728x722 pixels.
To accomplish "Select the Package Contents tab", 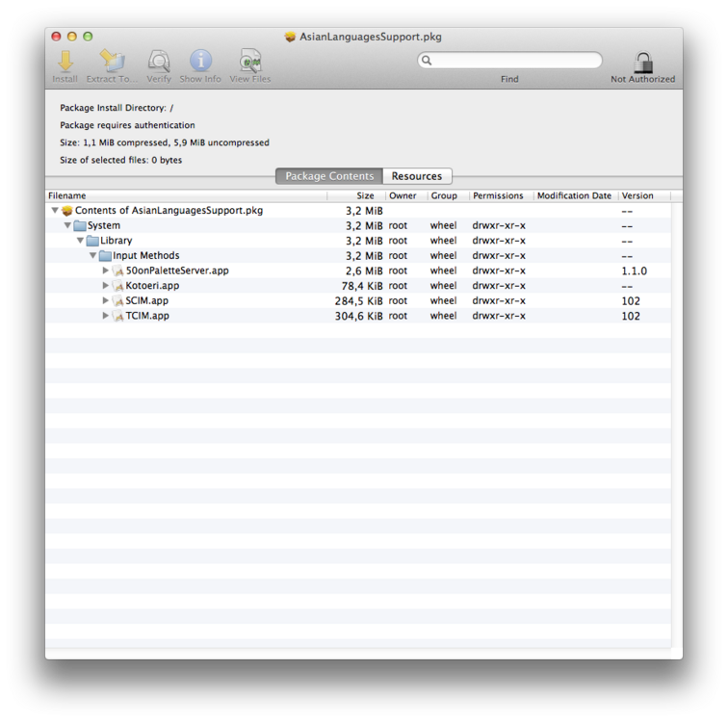I will (329, 176).
